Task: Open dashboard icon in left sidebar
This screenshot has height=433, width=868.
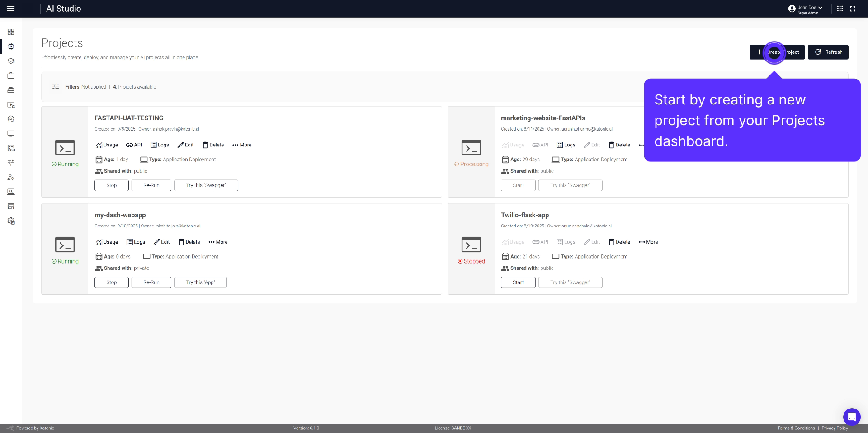Action: (11, 32)
